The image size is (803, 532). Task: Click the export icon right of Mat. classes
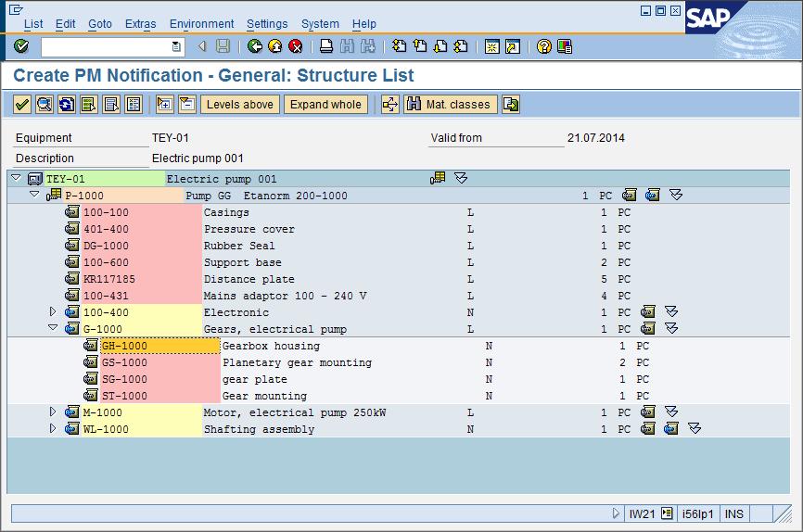point(511,105)
